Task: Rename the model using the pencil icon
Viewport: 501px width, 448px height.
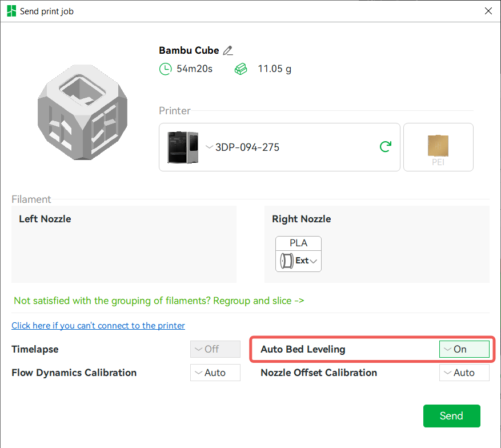Action: coord(228,50)
